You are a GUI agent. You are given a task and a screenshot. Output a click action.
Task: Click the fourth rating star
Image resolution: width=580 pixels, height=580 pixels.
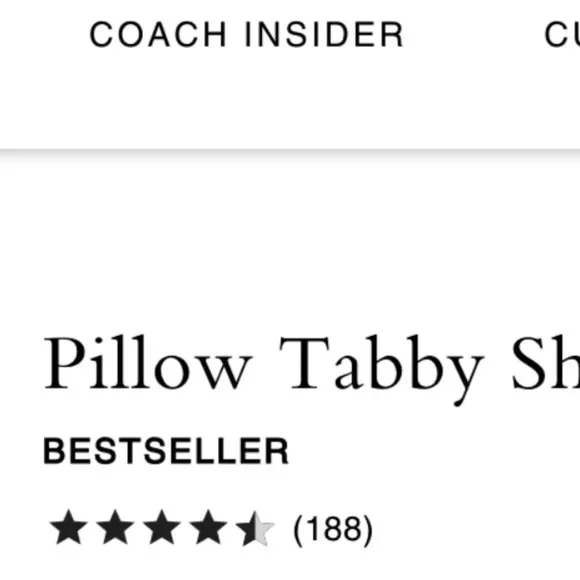click(x=208, y=527)
